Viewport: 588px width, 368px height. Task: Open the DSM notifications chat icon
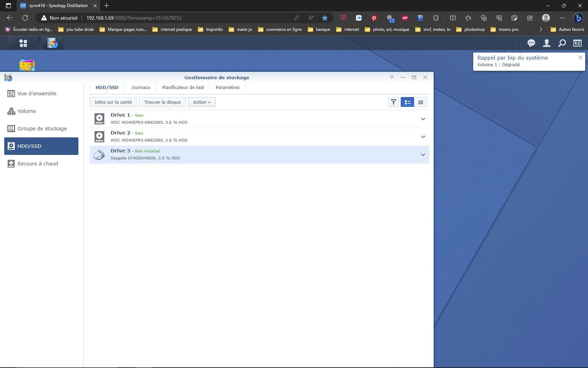(x=531, y=43)
